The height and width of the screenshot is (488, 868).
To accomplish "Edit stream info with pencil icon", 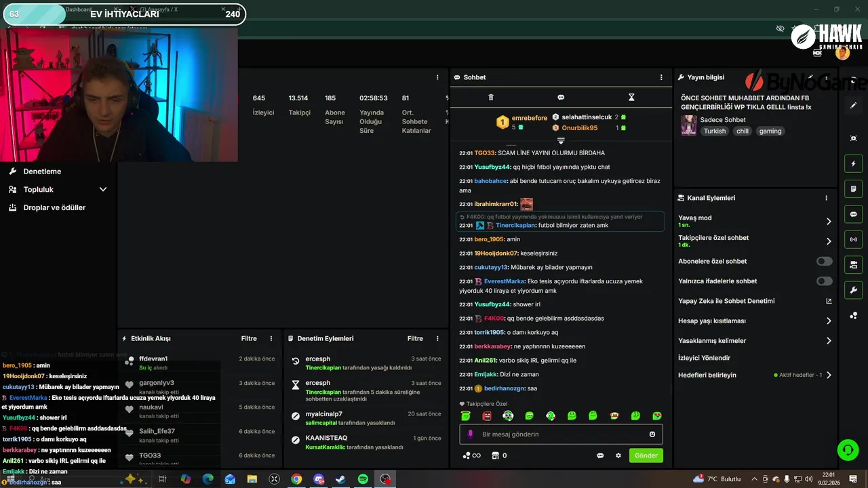I will point(810,77).
